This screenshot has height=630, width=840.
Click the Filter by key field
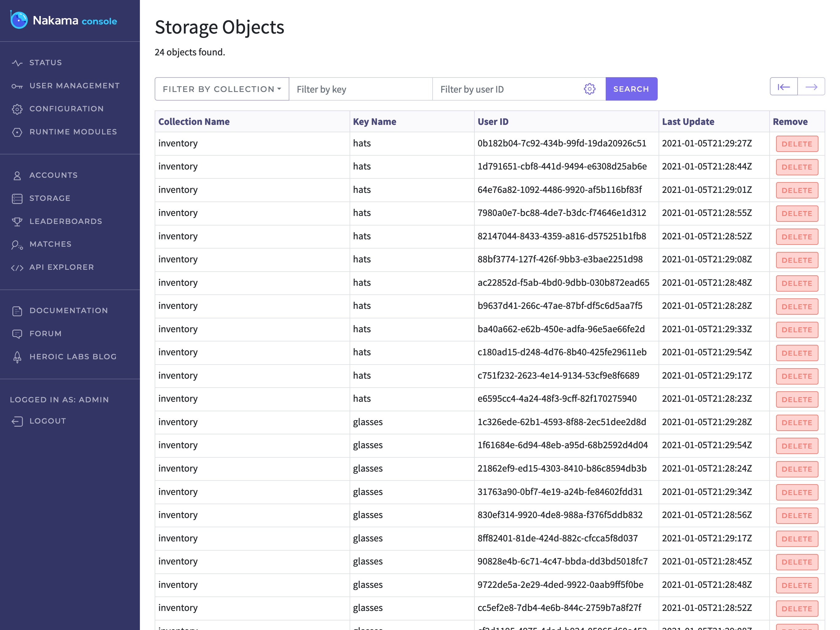[x=360, y=89]
